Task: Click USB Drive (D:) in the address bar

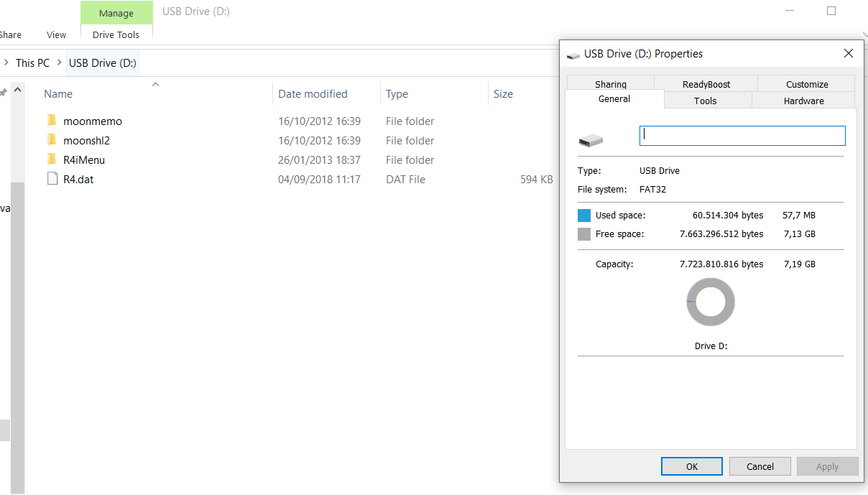Action: point(103,63)
